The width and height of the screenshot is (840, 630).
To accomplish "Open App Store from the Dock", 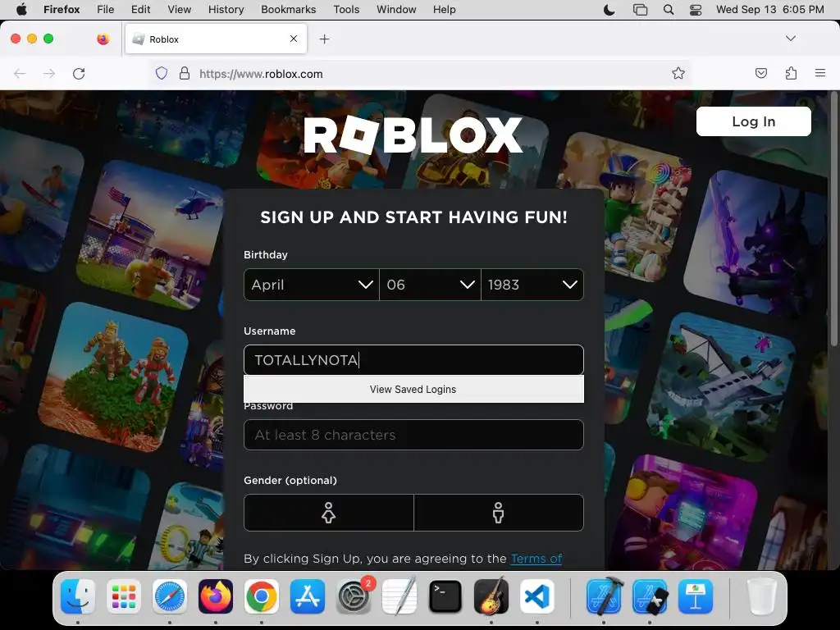I will point(308,596).
